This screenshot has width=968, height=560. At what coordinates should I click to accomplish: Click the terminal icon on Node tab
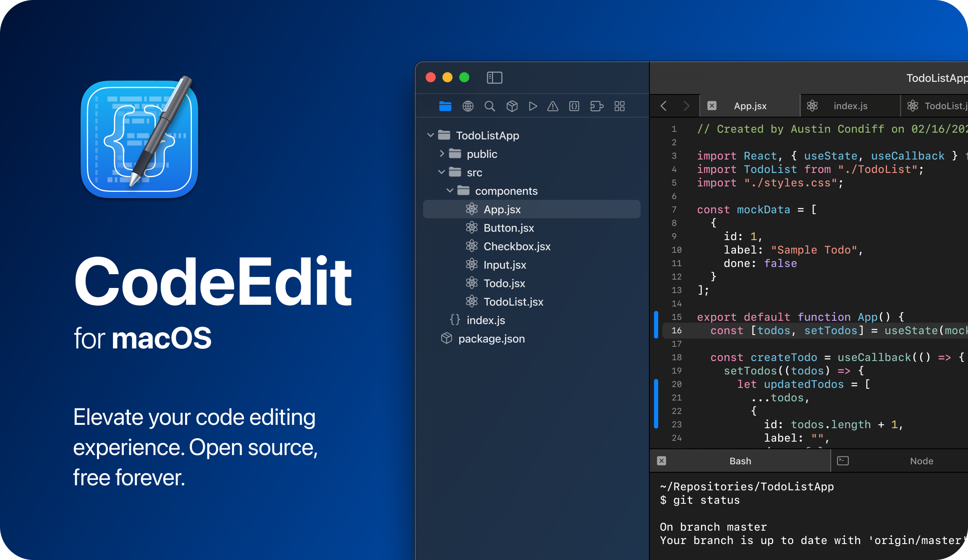coord(843,461)
